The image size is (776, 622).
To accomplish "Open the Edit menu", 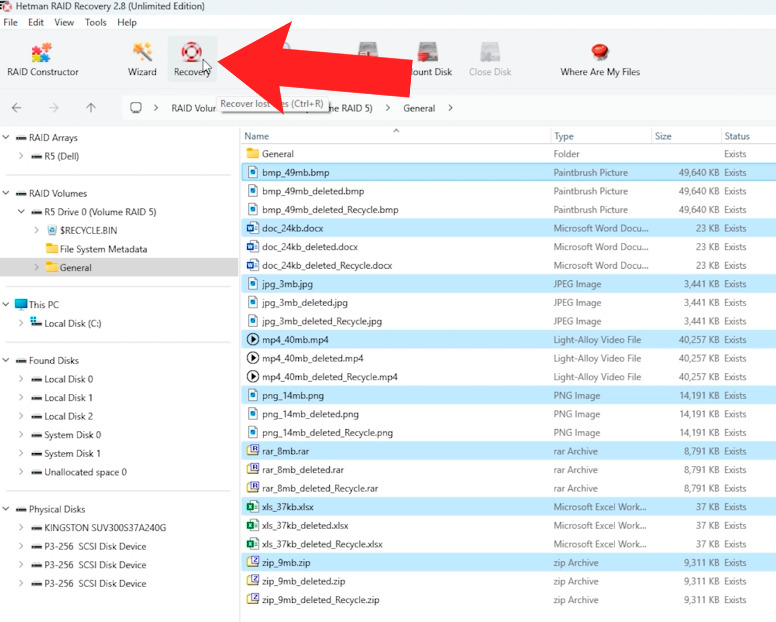I will pos(36,22).
